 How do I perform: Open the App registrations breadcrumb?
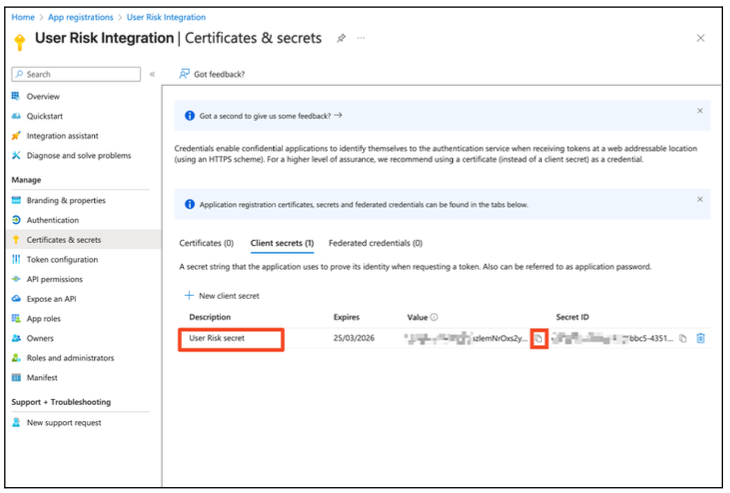tap(81, 17)
